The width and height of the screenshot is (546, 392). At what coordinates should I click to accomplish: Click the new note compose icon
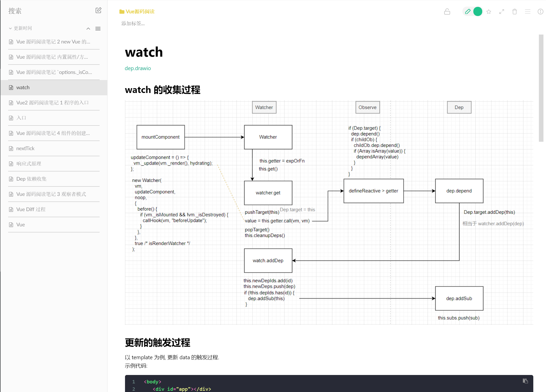(98, 10)
